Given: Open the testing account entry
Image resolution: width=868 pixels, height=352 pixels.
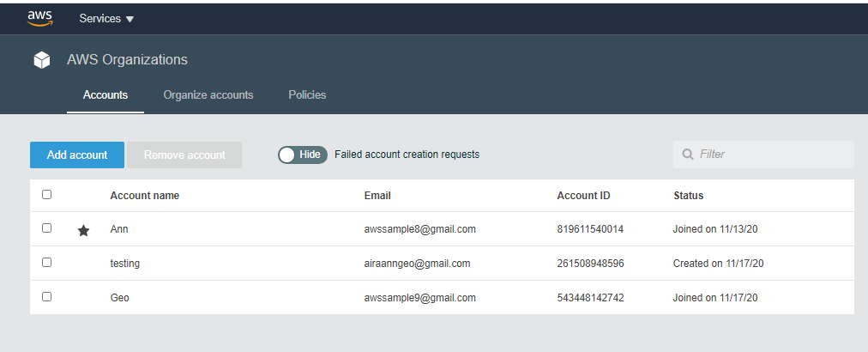Looking at the screenshot, I should pos(125,264).
